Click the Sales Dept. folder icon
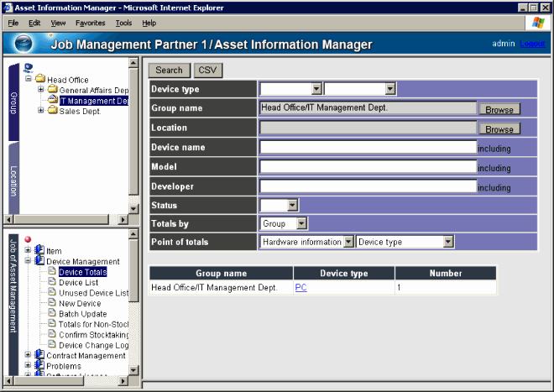This screenshot has width=554, height=392. (x=52, y=111)
